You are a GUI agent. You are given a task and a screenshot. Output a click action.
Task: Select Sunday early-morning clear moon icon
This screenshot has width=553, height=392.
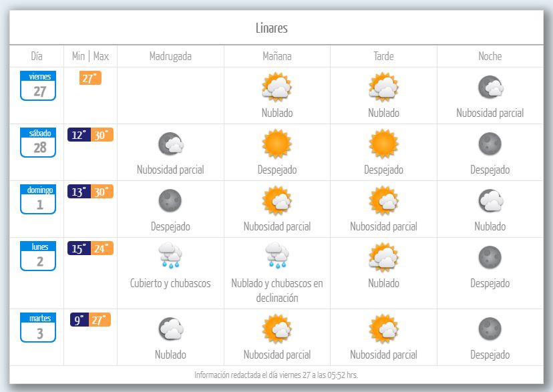[x=170, y=200]
